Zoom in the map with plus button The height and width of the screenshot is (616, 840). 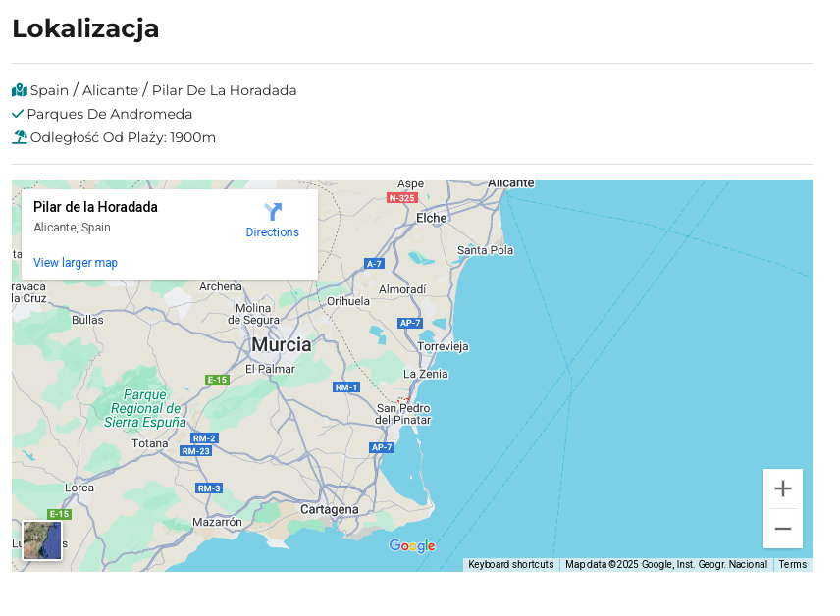coord(783,488)
